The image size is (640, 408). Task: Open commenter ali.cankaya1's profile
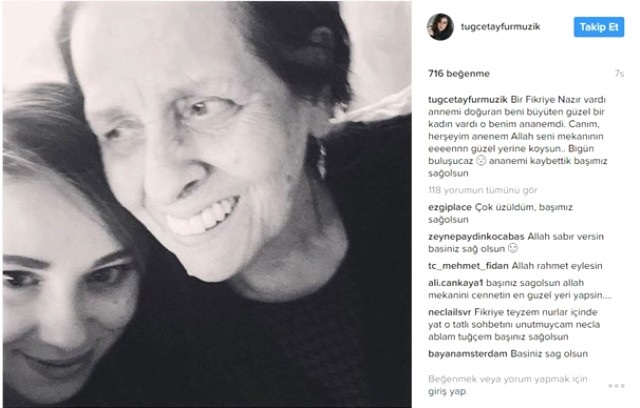[x=456, y=283]
